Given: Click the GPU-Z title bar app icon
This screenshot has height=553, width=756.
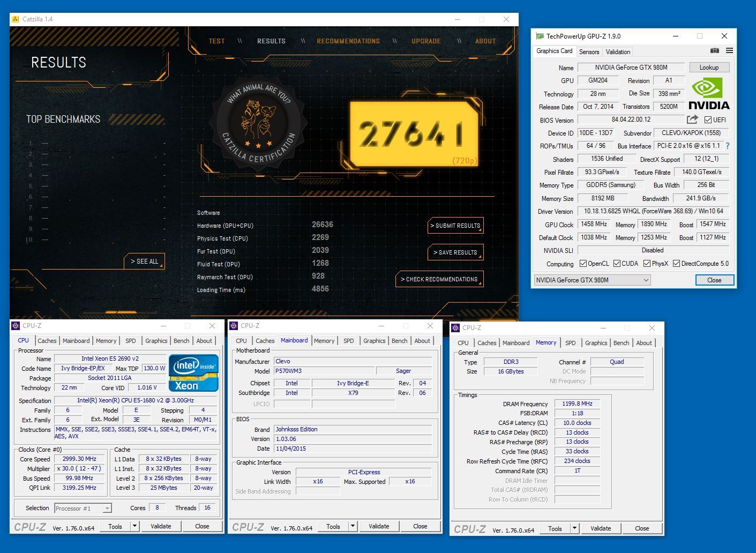Looking at the screenshot, I should click(x=540, y=36).
